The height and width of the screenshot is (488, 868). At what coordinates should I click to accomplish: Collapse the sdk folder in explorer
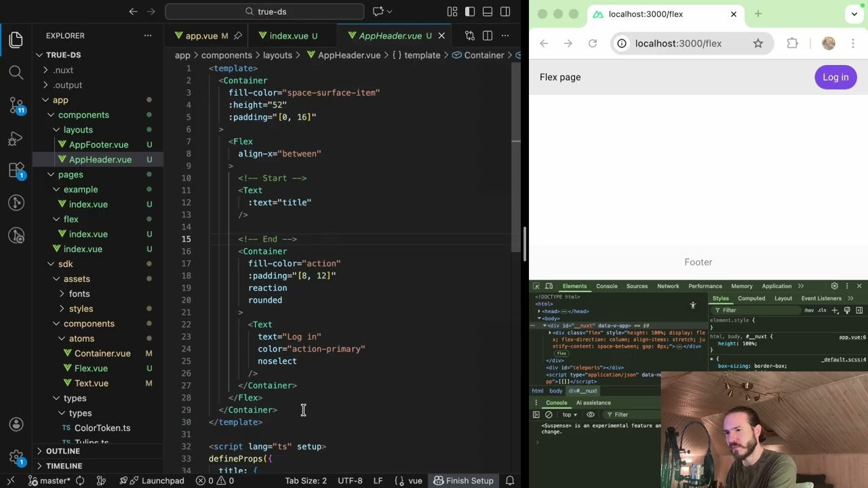(51, 264)
